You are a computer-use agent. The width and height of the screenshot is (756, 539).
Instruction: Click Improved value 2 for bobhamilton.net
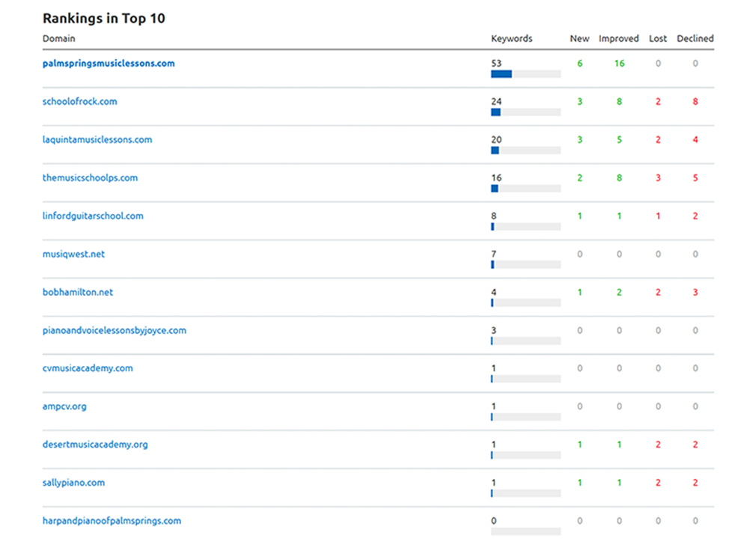[619, 292]
